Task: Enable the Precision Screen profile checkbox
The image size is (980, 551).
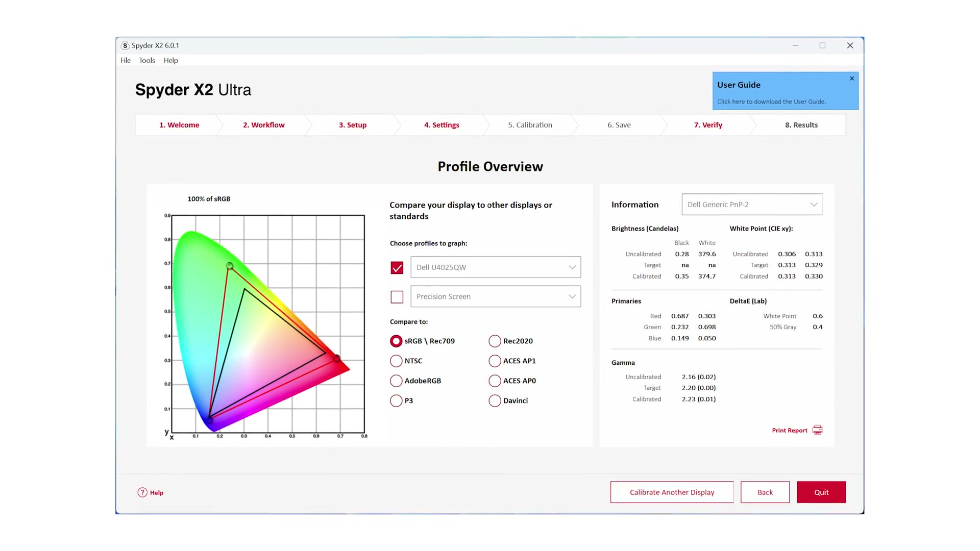Action: [397, 297]
